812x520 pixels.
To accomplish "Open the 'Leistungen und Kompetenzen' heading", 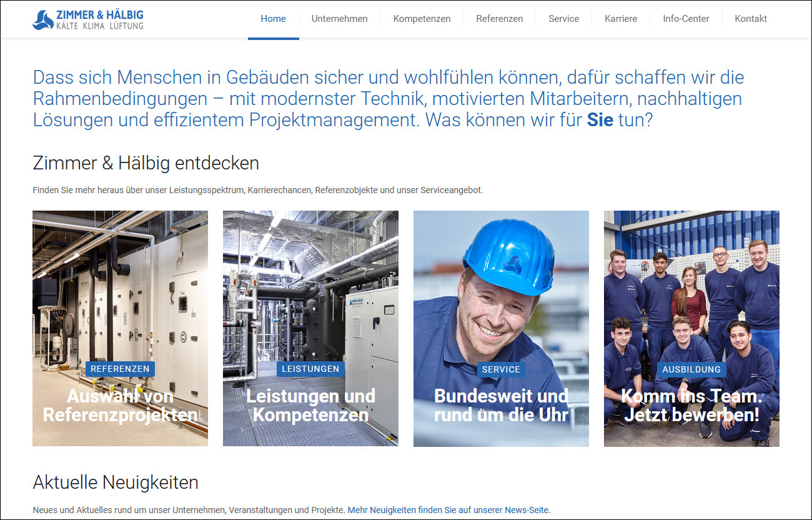I will click(x=310, y=406).
